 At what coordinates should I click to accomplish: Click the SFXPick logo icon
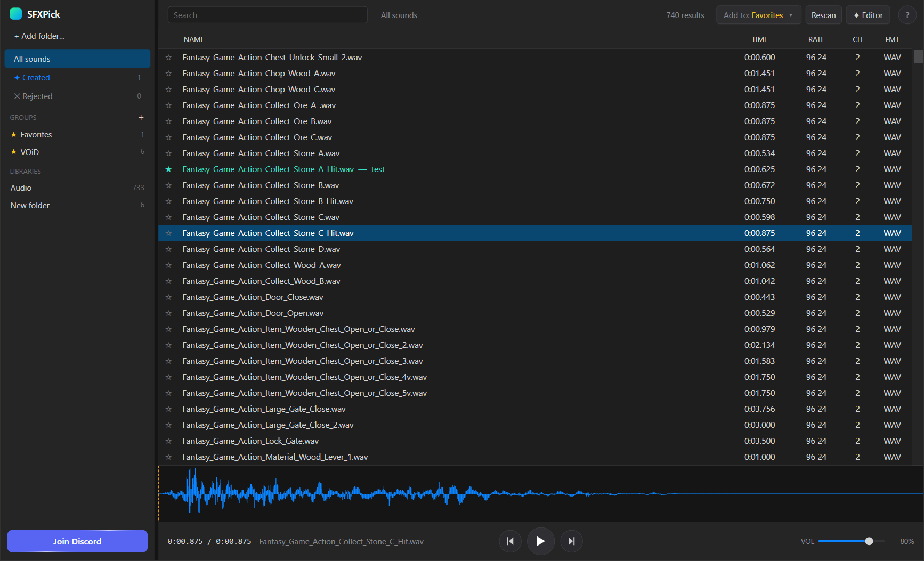coord(16,14)
